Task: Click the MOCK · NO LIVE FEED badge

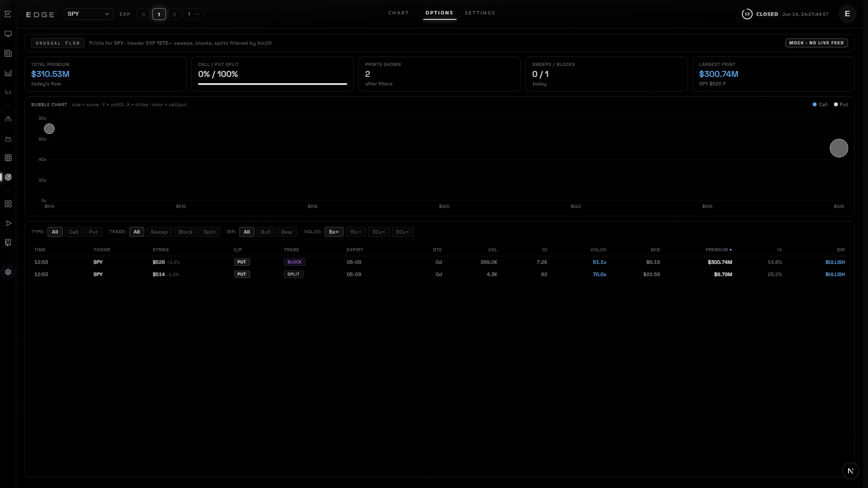Action: 816,43
